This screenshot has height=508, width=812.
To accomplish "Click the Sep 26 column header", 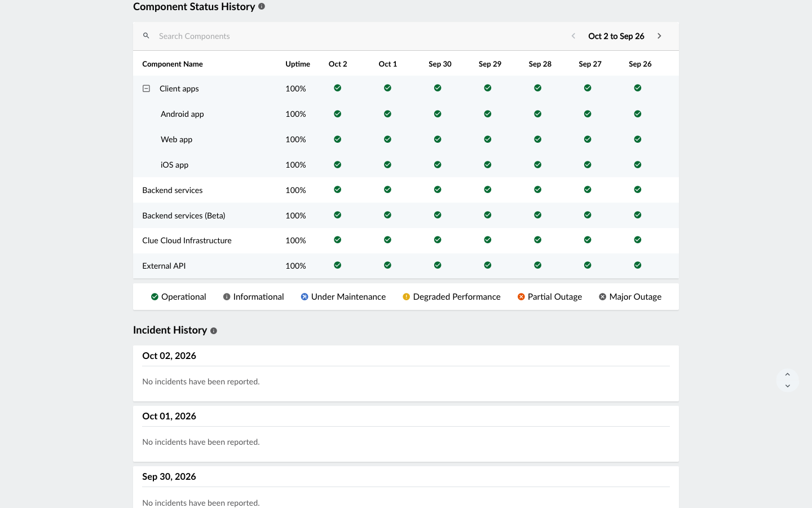I will [640, 64].
